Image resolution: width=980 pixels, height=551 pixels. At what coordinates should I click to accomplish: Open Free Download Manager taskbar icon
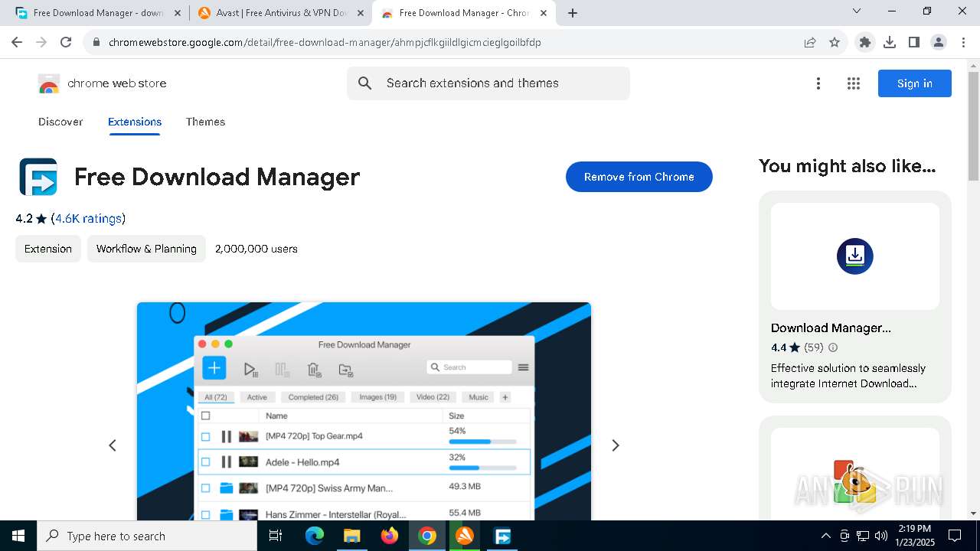[502, 536]
